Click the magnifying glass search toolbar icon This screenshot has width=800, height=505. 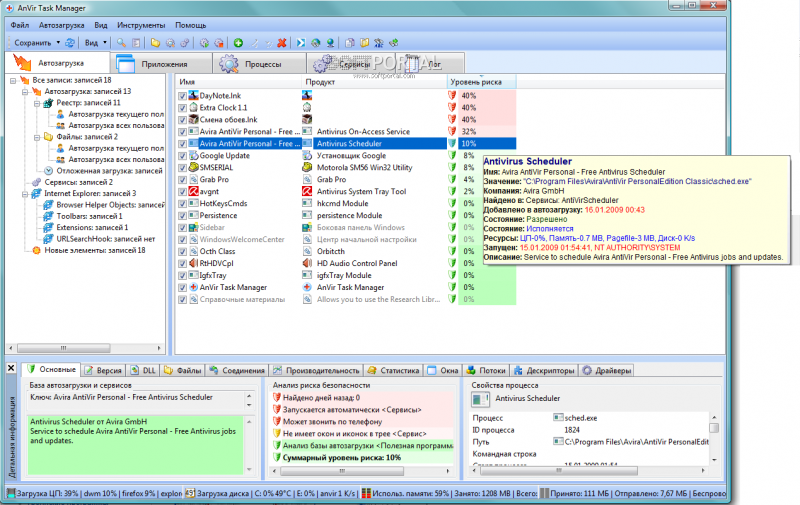pos(121,43)
